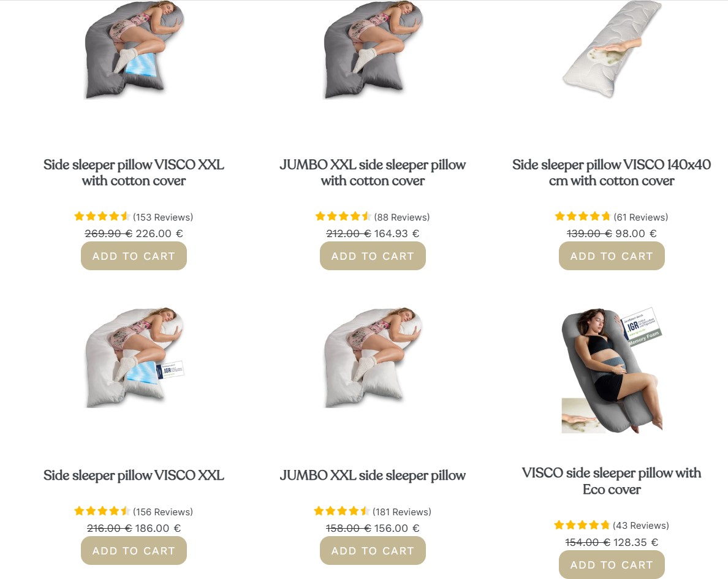This screenshot has width=728, height=579.
Task: Open VISCO Eco cover pregnancy pillow image
Action: tap(612, 370)
